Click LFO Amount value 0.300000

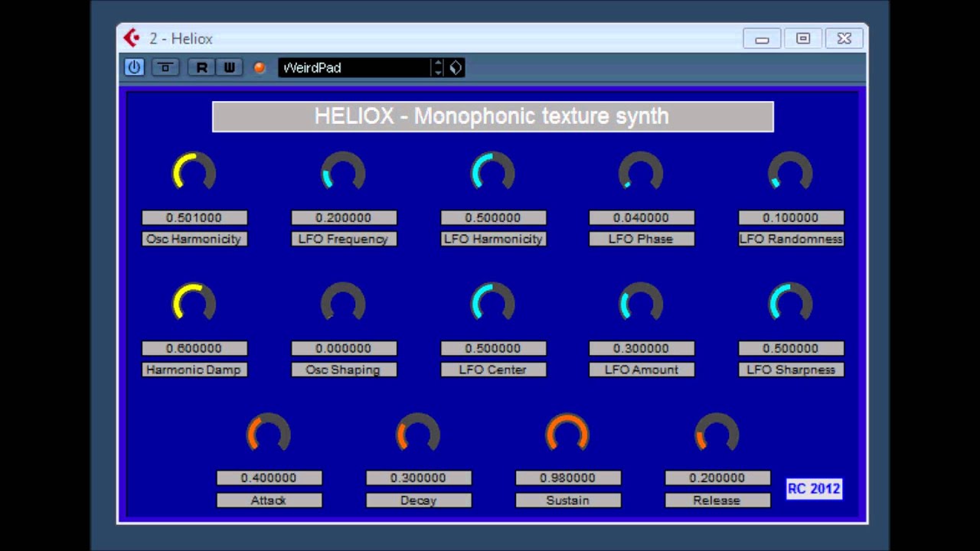coord(642,348)
